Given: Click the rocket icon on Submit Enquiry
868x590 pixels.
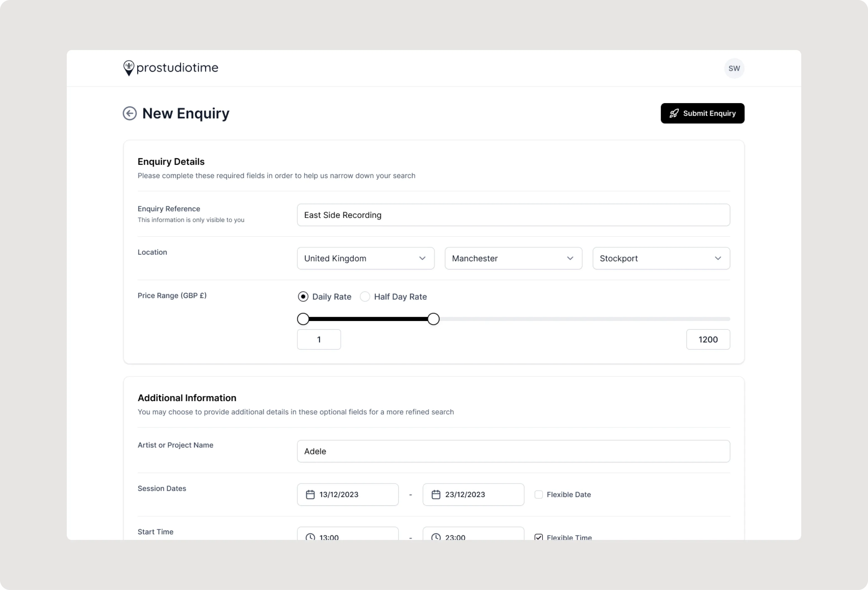Looking at the screenshot, I should 674,113.
